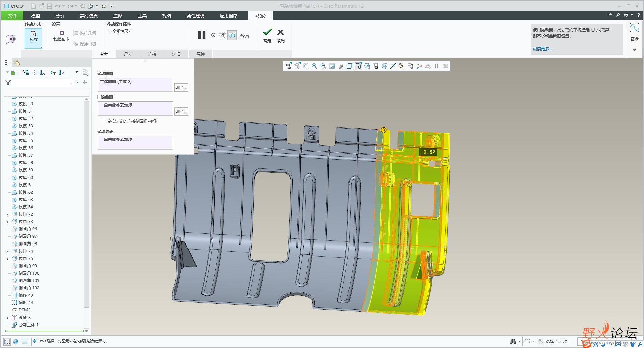The width and height of the screenshot is (644, 348).
Task: Click the Zoom Out magnifier icon
Action: pos(323,66)
